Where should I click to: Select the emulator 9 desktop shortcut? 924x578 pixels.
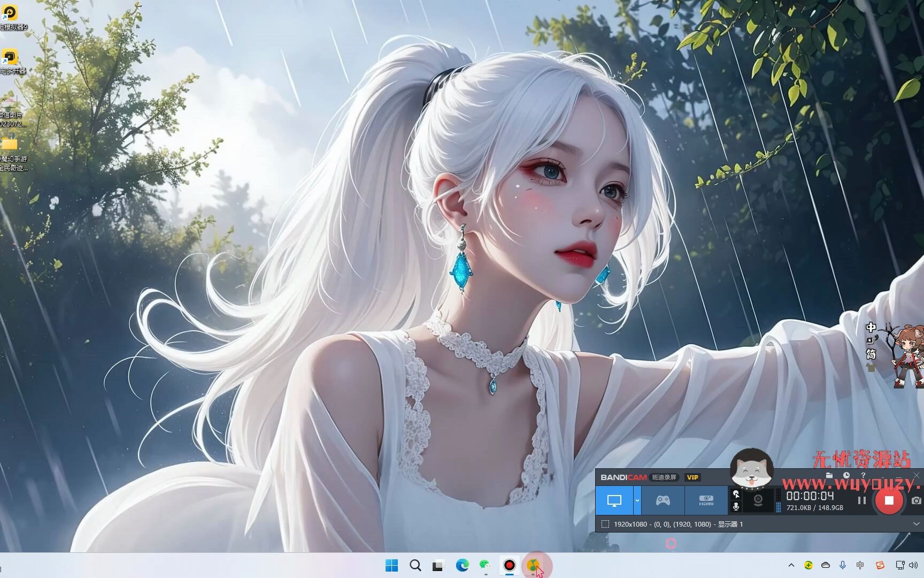[x=12, y=17]
